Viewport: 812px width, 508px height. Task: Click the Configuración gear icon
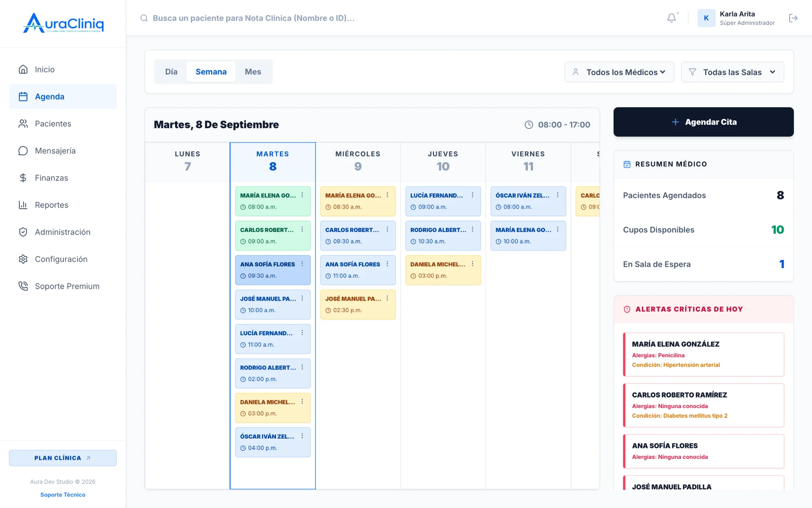click(x=23, y=259)
